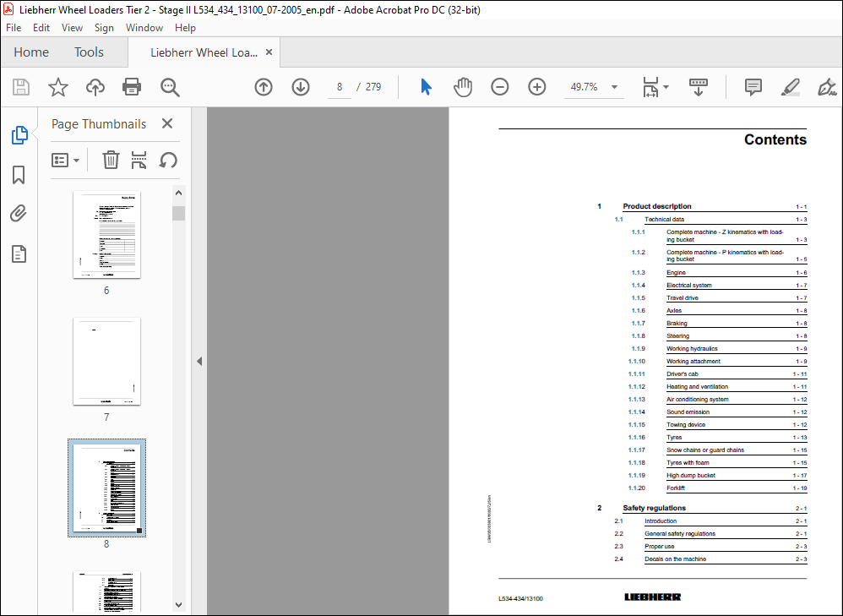Screen dimensions: 843x616
Task: Upload file to cloud icon
Action: tap(95, 87)
